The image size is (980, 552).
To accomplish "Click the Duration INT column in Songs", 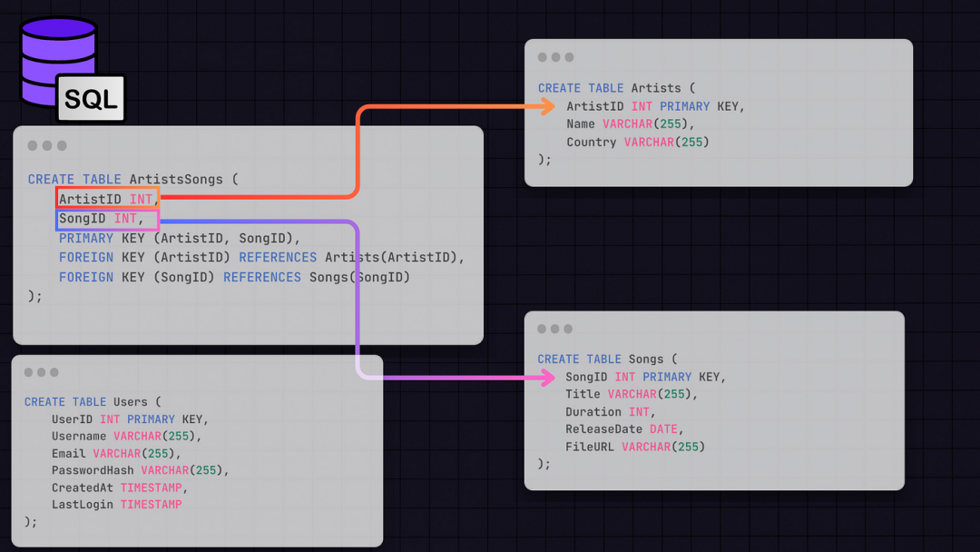I will coord(607,411).
